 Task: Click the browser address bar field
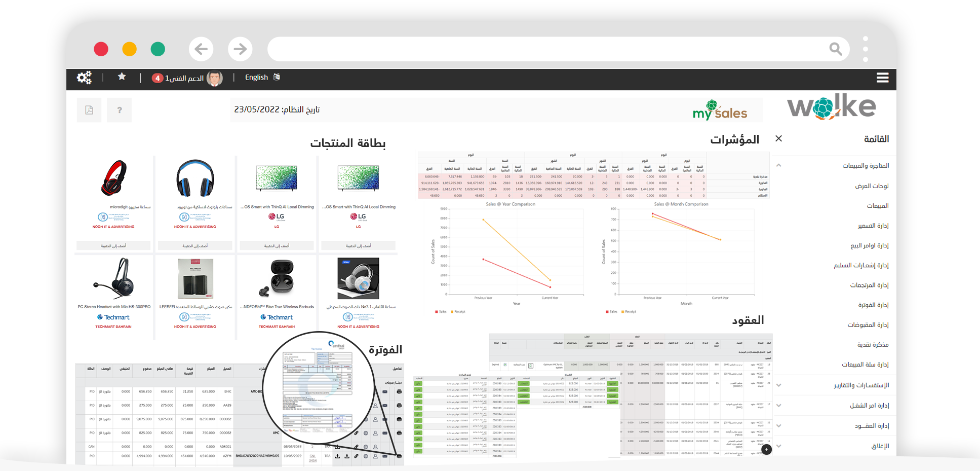click(547, 49)
